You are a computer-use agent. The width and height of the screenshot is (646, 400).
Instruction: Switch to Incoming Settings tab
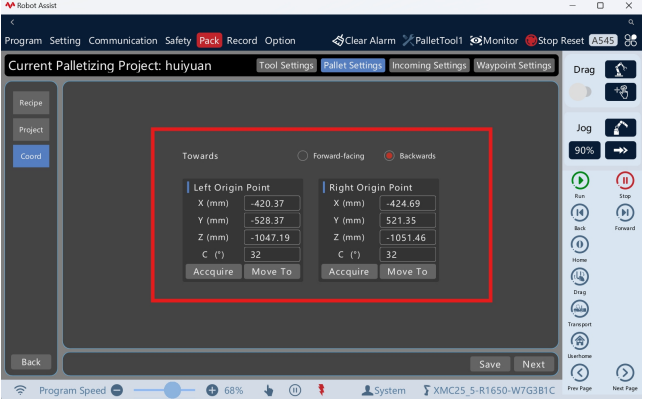(429, 65)
